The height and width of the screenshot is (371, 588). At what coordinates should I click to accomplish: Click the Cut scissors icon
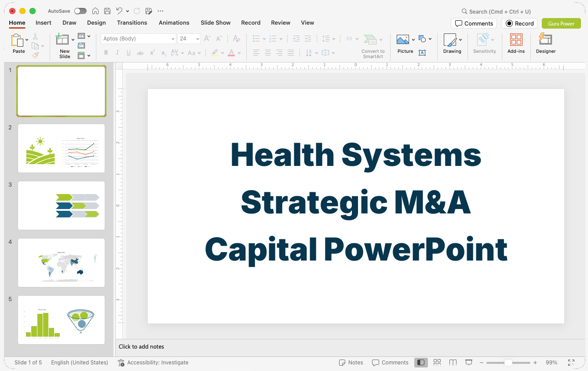[35, 37]
